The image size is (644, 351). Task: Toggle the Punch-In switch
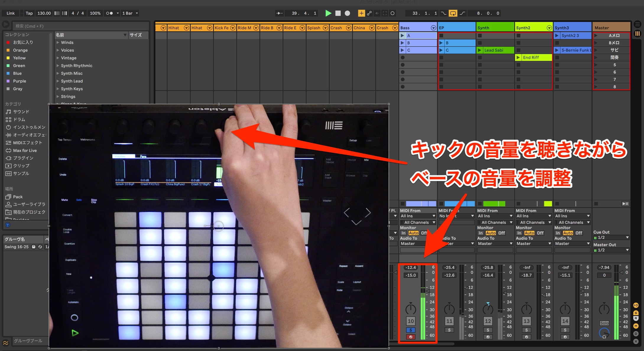pos(444,13)
